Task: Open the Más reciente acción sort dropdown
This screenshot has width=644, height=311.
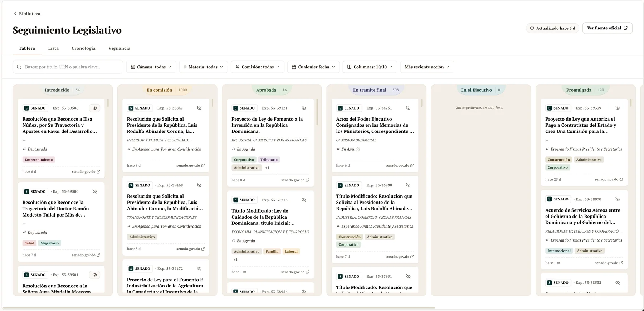Action: pyautogui.click(x=427, y=67)
